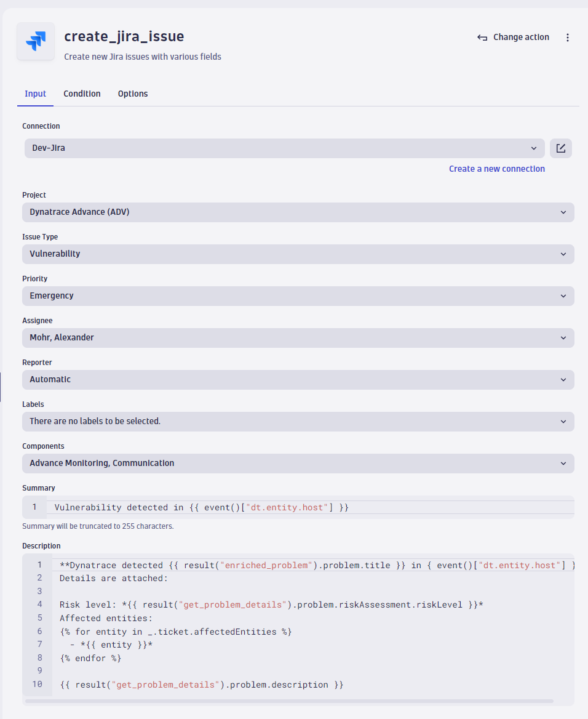
Task: Select the Input tab
Action: [x=35, y=94]
